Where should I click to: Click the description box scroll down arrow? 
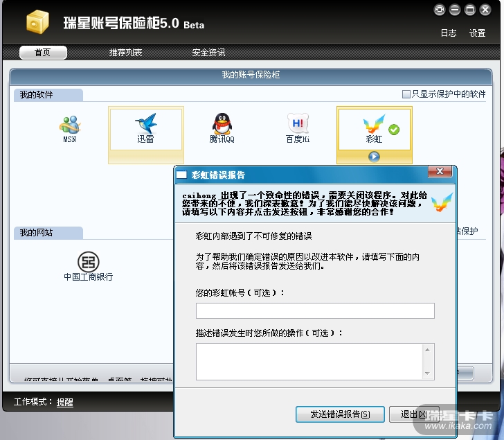pos(428,373)
